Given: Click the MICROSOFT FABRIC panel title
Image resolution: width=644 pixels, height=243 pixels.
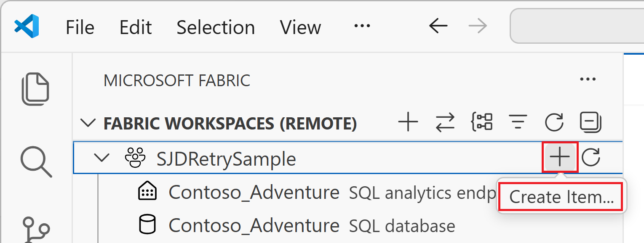Looking at the screenshot, I should click(177, 80).
